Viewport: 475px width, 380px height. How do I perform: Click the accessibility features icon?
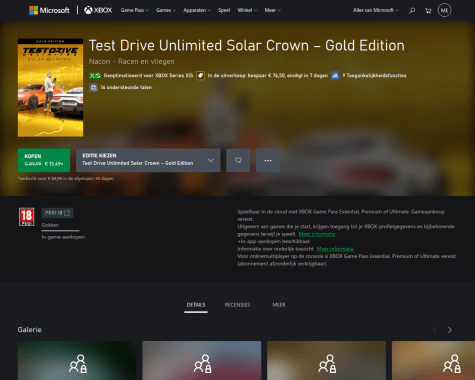point(335,76)
